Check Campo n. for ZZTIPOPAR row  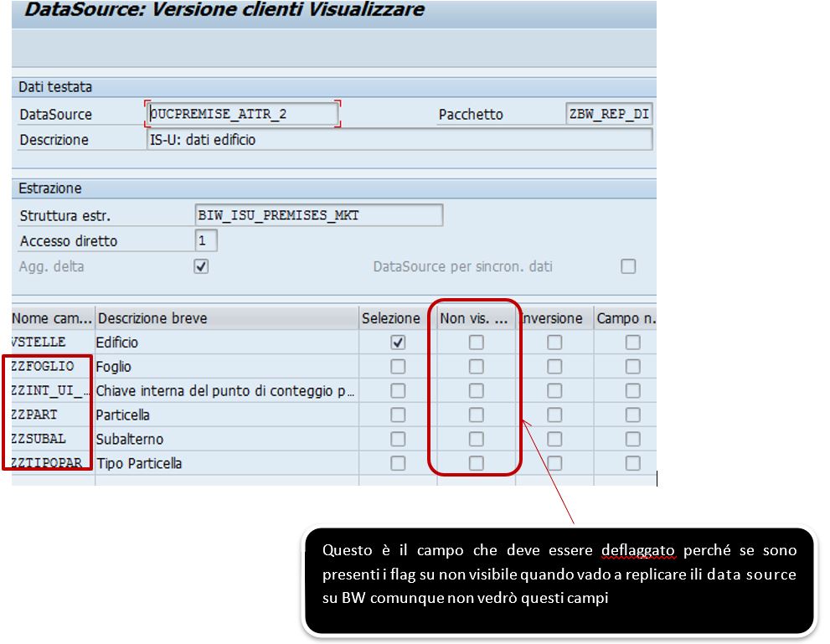(x=633, y=464)
